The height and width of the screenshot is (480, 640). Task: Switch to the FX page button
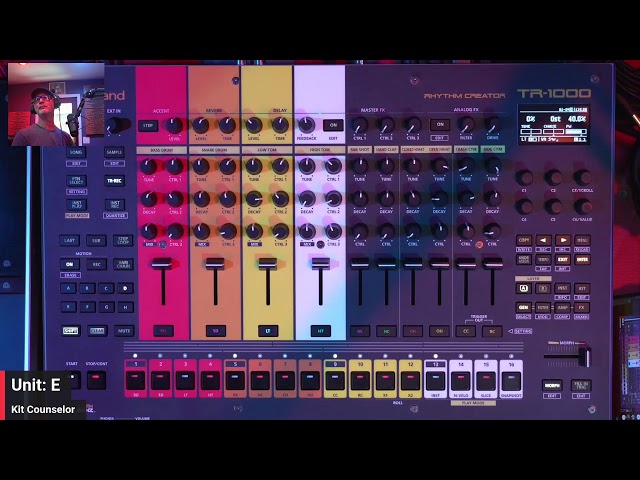[582, 307]
